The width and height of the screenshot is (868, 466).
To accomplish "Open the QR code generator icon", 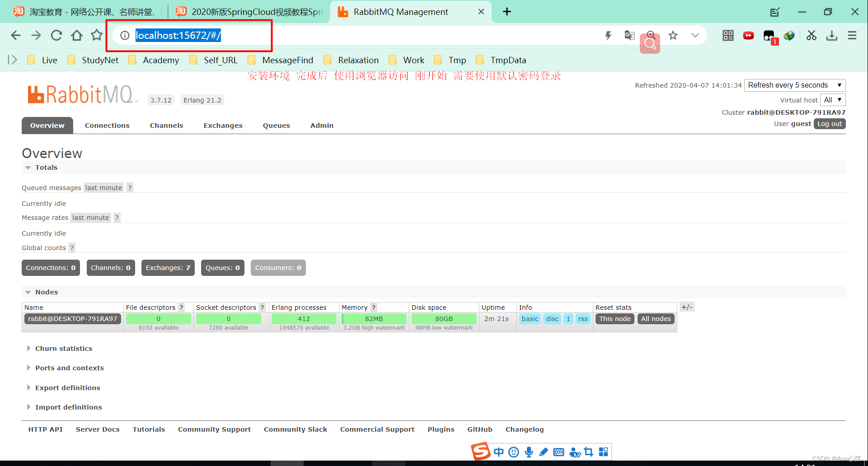I will (727, 36).
